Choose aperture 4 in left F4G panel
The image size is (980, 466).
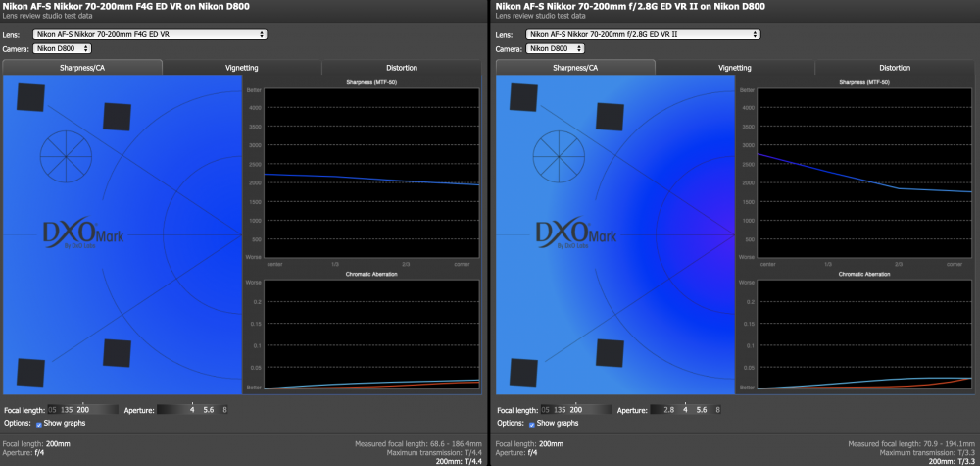tap(192, 410)
